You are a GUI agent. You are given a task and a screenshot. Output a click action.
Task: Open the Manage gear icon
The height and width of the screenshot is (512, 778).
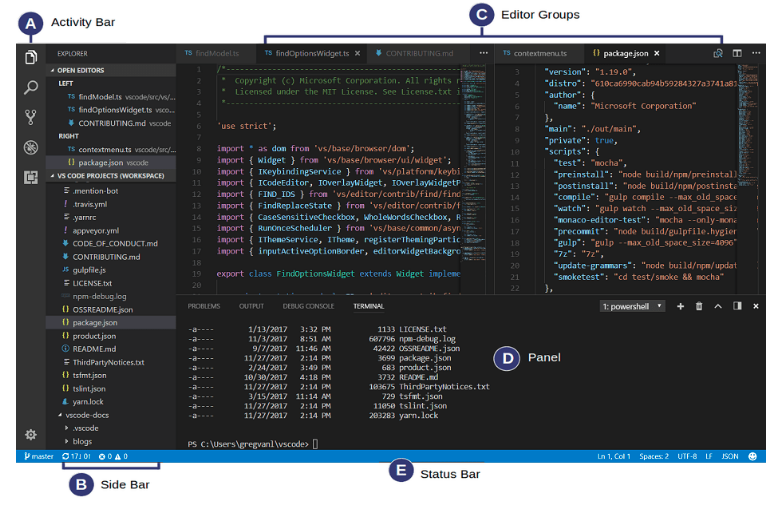pyautogui.click(x=31, y=434)
